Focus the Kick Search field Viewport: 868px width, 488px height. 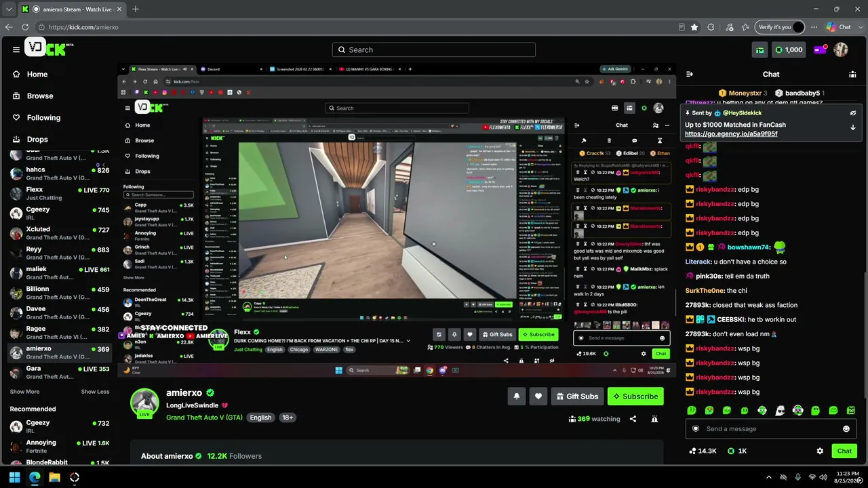pyautogui.click(x=434, y=49)
